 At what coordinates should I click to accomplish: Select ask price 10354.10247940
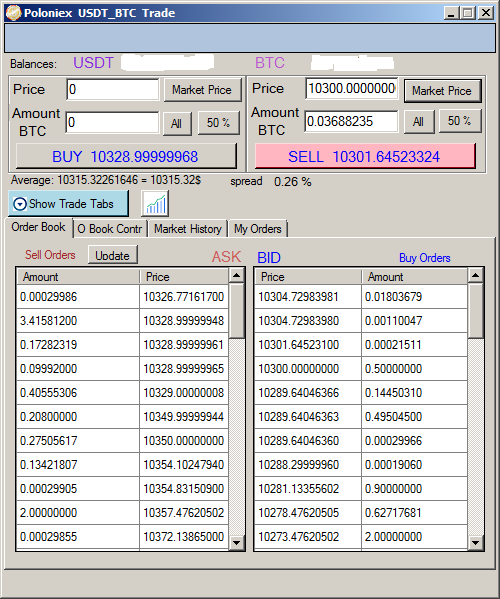pos(184,465)
